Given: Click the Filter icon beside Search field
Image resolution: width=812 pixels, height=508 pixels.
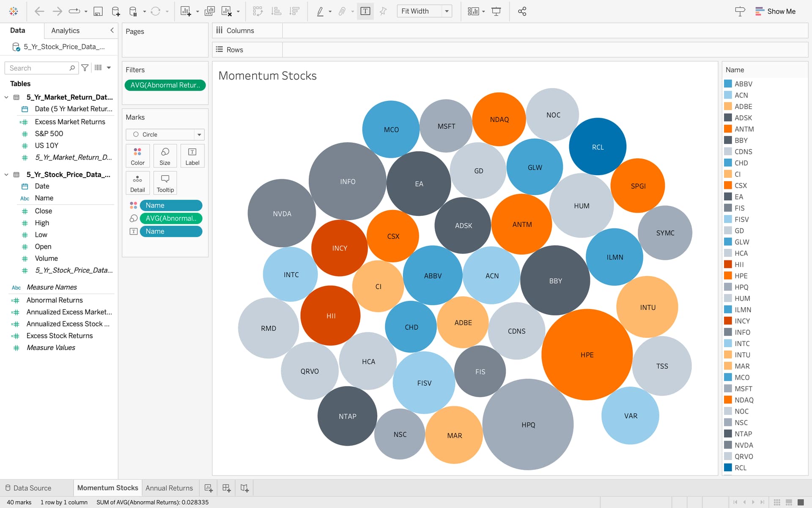Looking at the screenshot, I should (85, 68).
